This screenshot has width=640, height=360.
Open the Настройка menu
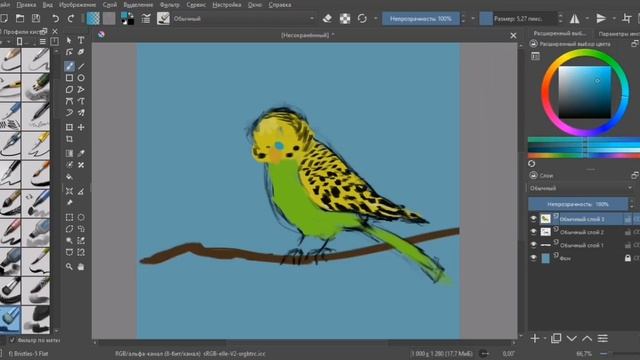point(227,5)
